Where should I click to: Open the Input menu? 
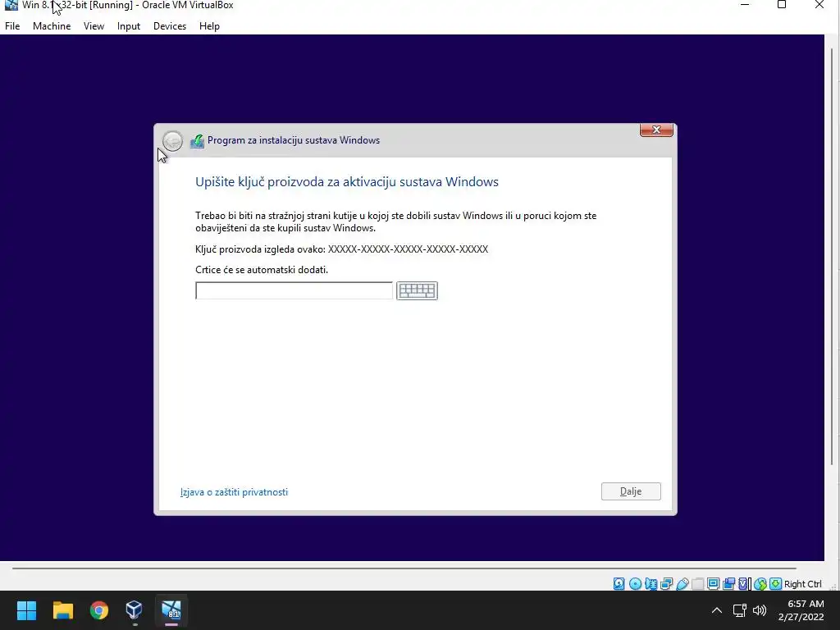(129, 25)
